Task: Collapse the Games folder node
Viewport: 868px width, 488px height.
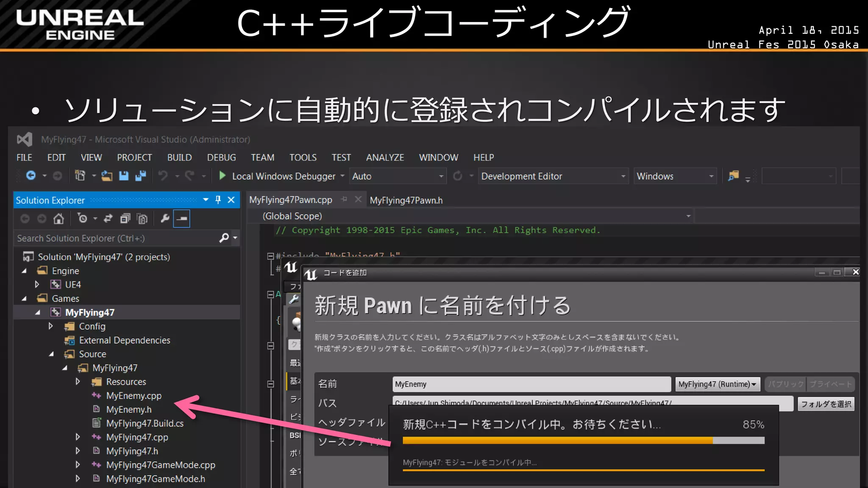Action: click(x=24, y=299)
